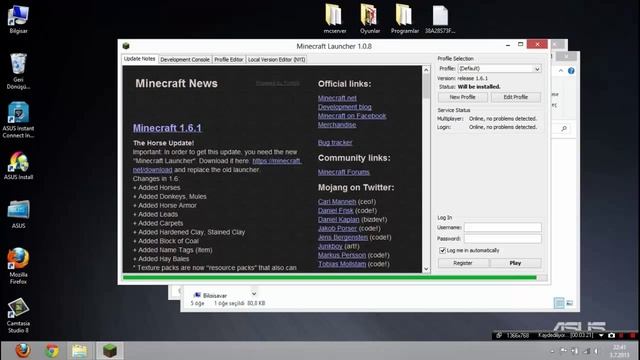Open the Local Version Editor (NYI) tab

tap(276, 60)
